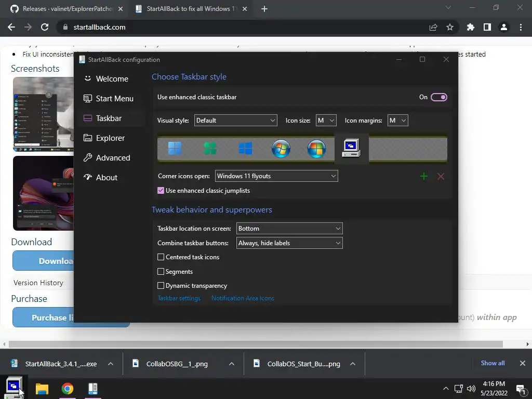This screenshot has height=399, width=532.
Task: Click the second screenshot thumbnail on webpage
Action: click(x=44, y=193)
